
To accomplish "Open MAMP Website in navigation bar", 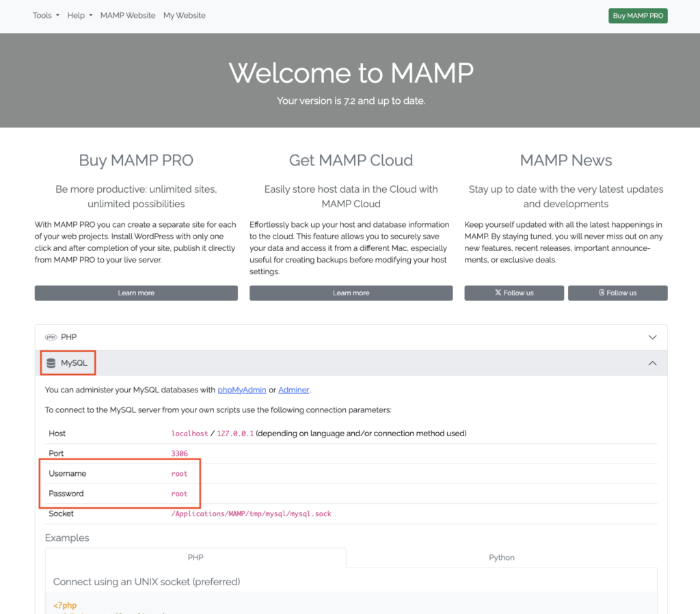I will [x=128, y=15].
